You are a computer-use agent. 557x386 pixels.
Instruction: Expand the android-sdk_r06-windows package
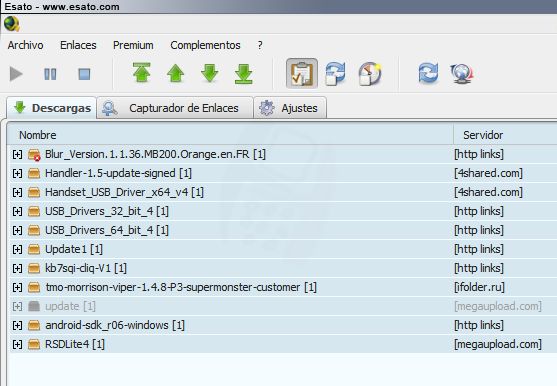[17, 325]
